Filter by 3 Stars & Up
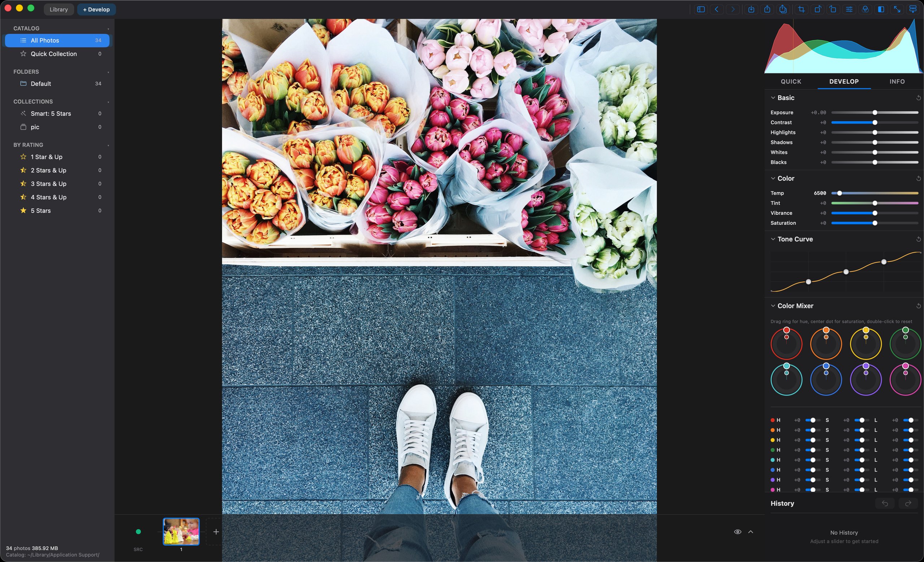The height and width of the screenshot is (562, 924). pos(57,184)
